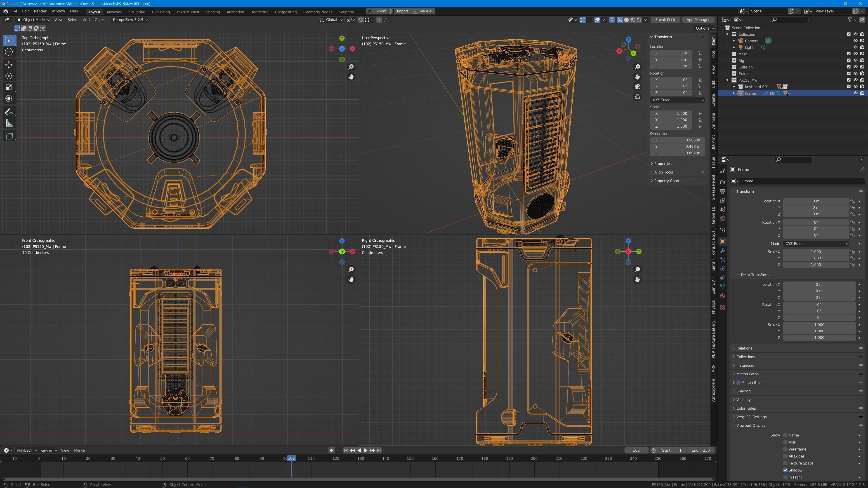
Task: Activate the Select Box tool
Action: [9, 41]
